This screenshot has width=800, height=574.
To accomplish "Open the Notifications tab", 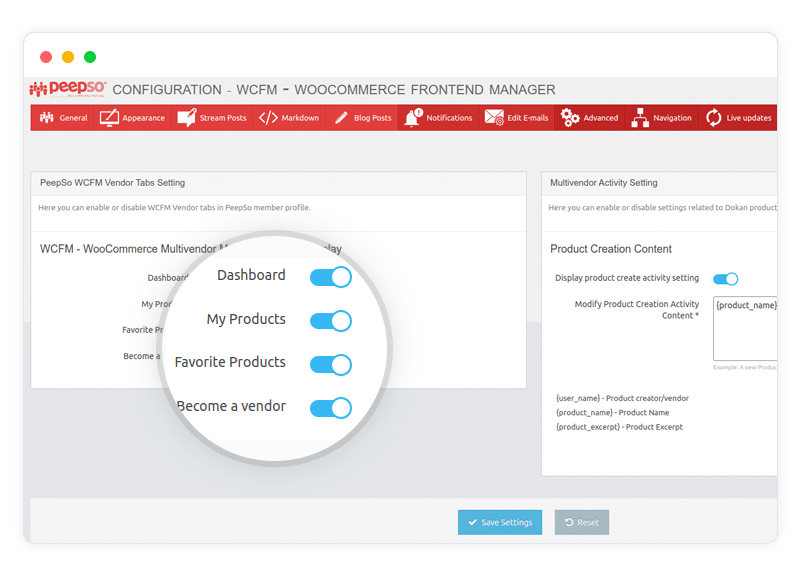I will pyautogui.click(x=438, y=118).
